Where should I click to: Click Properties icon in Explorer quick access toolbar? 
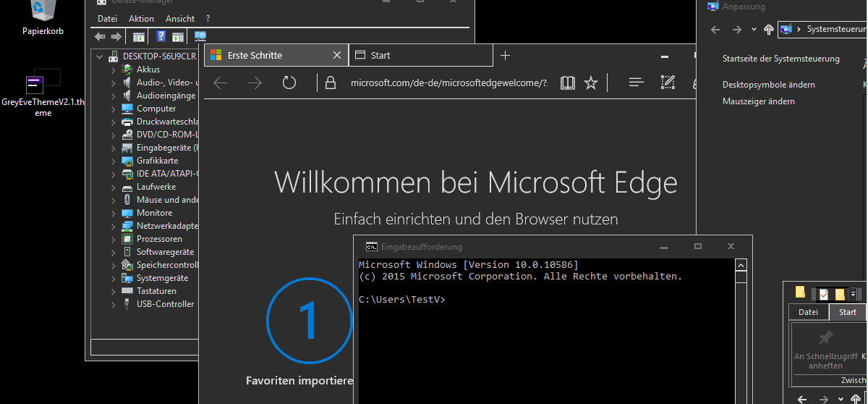click(824, 294)
